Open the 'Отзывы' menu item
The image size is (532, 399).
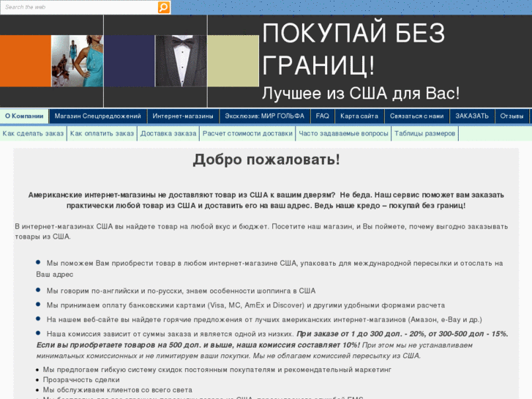click(x=512, y=116)
